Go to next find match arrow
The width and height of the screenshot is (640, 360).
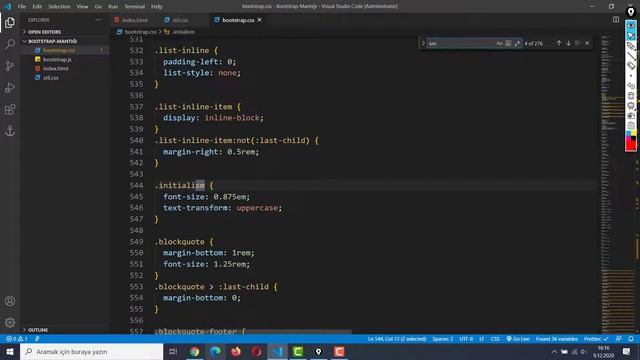point(568,43)
